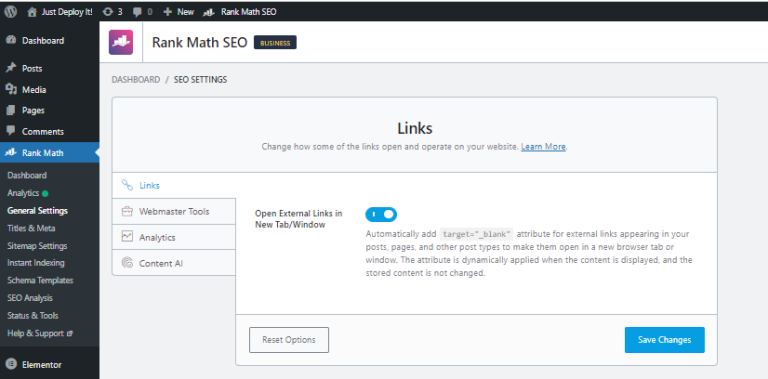Click the New admin bar label
Screen dimensions: 768x379
(x=186, y=12)
